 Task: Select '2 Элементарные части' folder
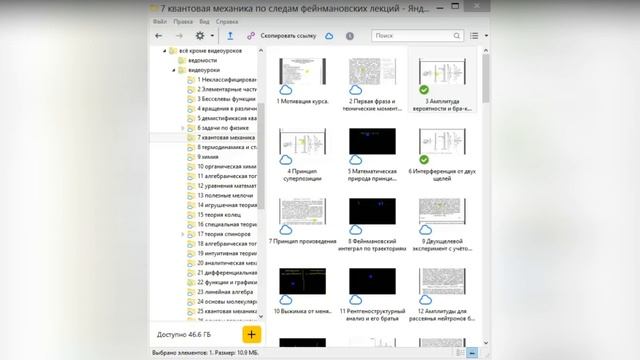tap(227, 89)
